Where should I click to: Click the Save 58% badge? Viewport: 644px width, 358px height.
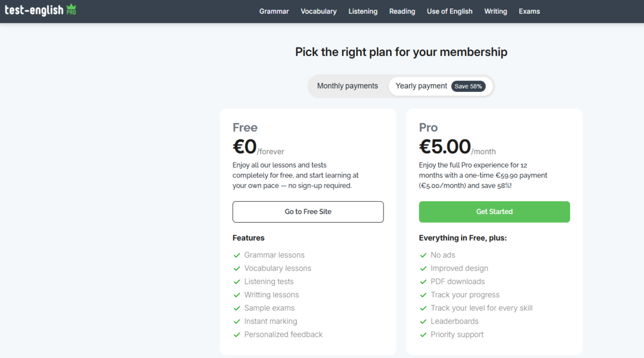[x=468, y=87]
